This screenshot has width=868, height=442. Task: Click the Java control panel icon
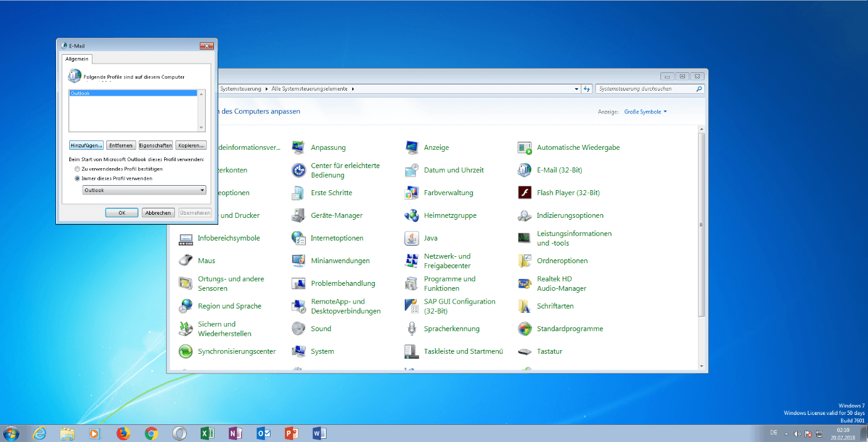pyautogui.click(x=412, y=238)
